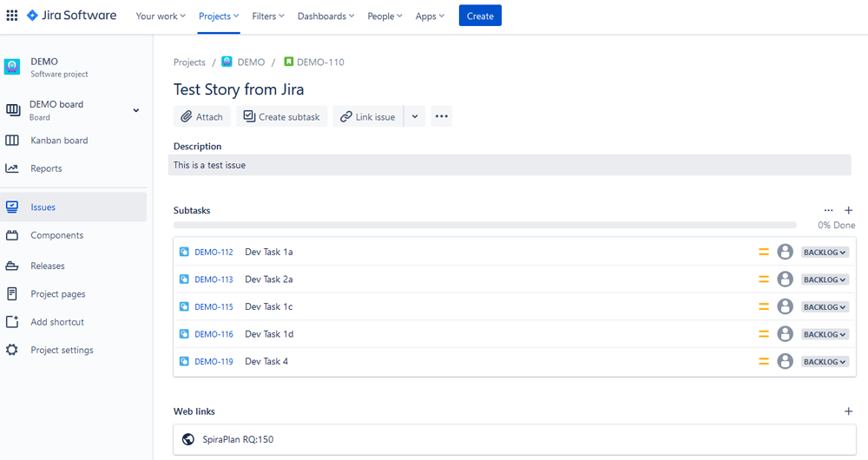Image resolution: width=868 pixels, height=460 pixels.
Task: Click the assignee avatar for DEMO-112
Action: (x=785, y=252)
